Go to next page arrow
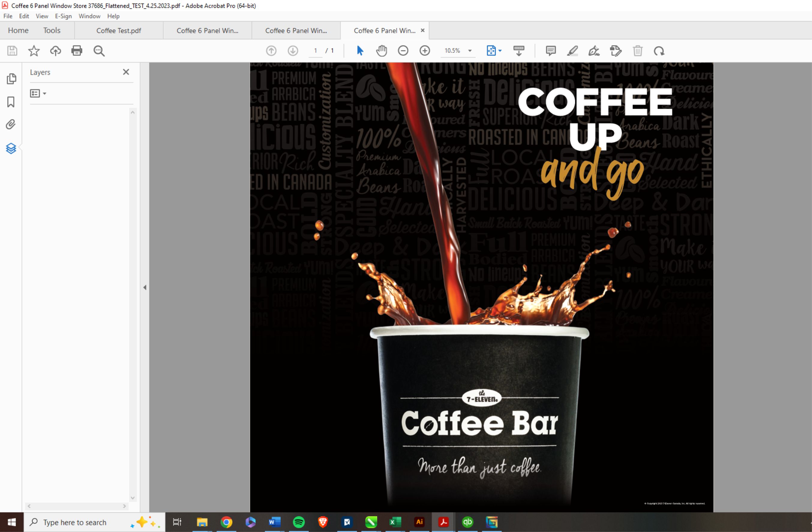Screen dimensions: 812x532 point(293,51)
